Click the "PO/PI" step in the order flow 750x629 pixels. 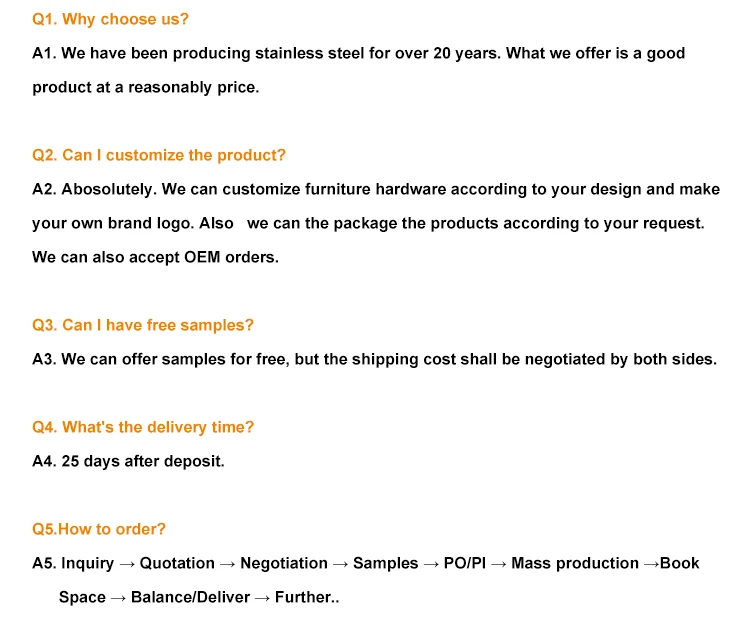click(465, 563)
